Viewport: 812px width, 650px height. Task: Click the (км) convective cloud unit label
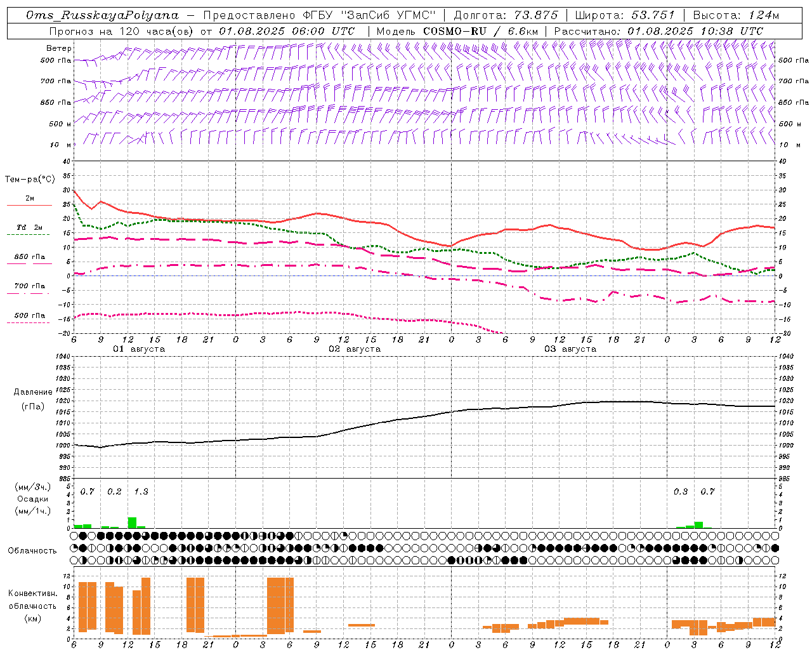pos(32,618)
